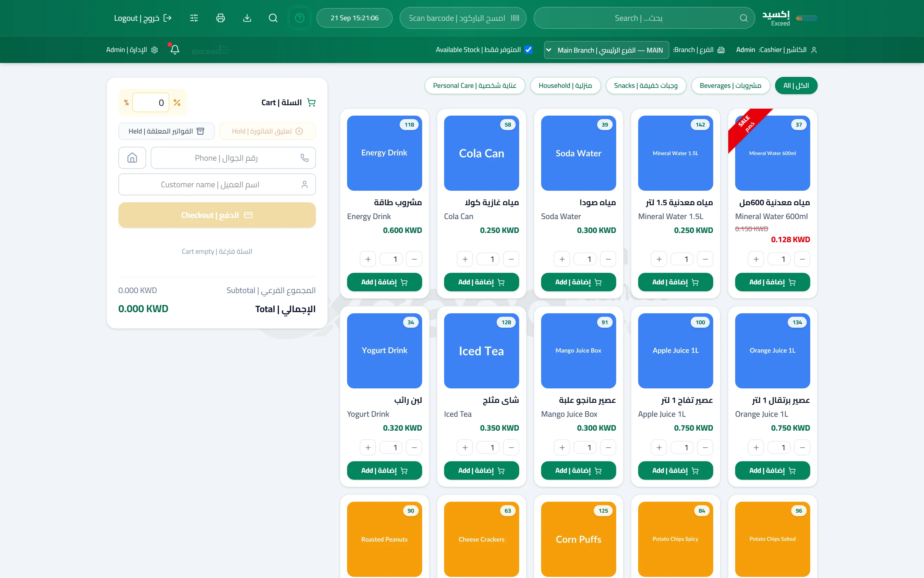
Task: Select the All category tab
Action: (x=796, y=86)
